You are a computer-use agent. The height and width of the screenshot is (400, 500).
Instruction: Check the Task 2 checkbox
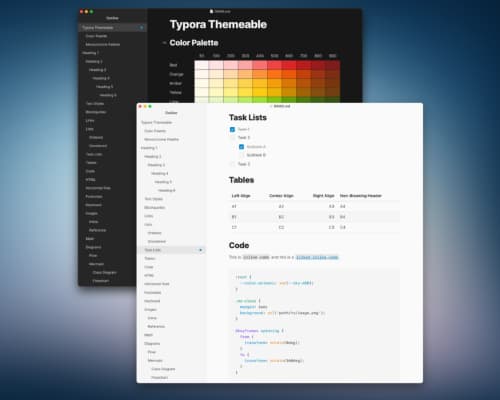(x=232, y=138)
